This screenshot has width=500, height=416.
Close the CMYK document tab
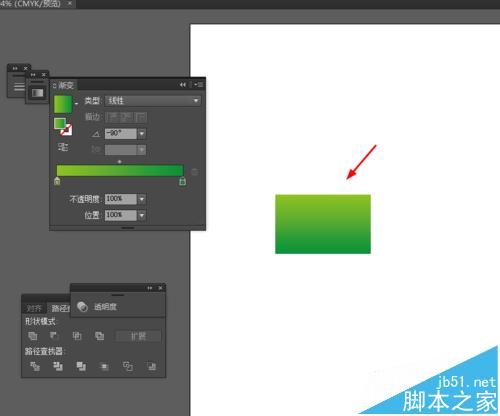coord(70,3)
